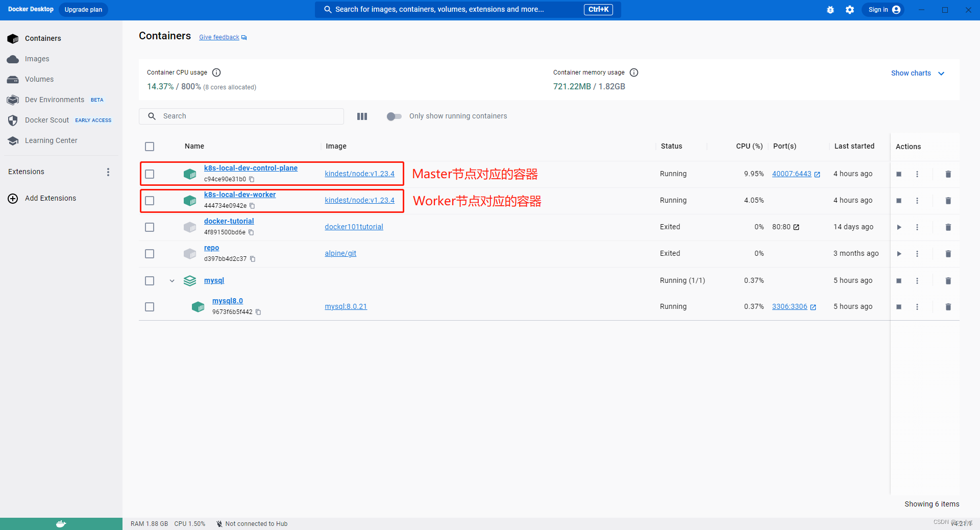Open more actions for mysql8.0
Screen dimensions: 980x530
(917, 307)
